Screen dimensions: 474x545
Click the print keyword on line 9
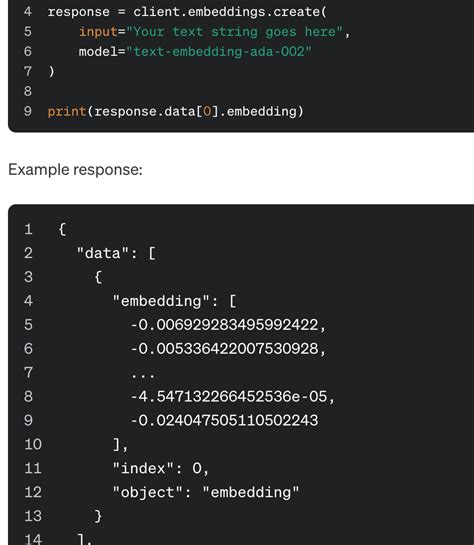click(x=67, y=112)
